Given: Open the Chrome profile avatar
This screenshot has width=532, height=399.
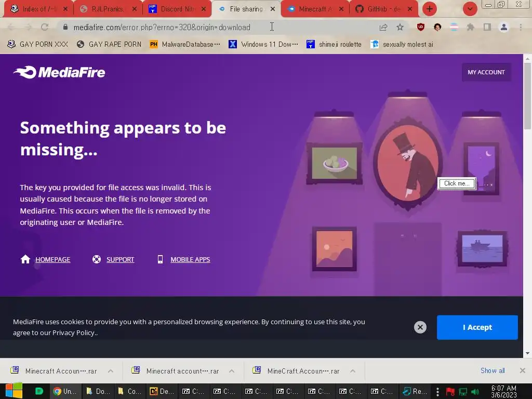Looking at the screenshot, I should (504, 27).
